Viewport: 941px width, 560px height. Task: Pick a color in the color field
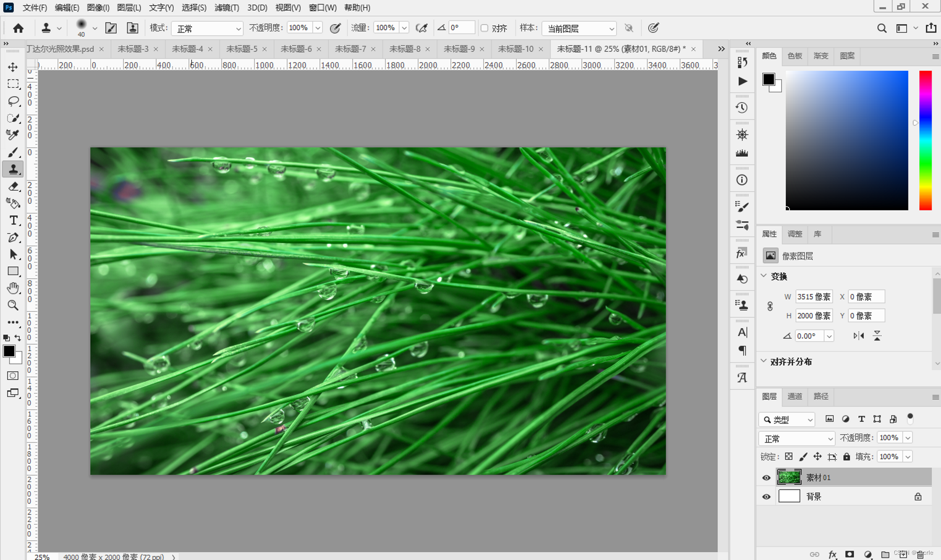[847, 140]
